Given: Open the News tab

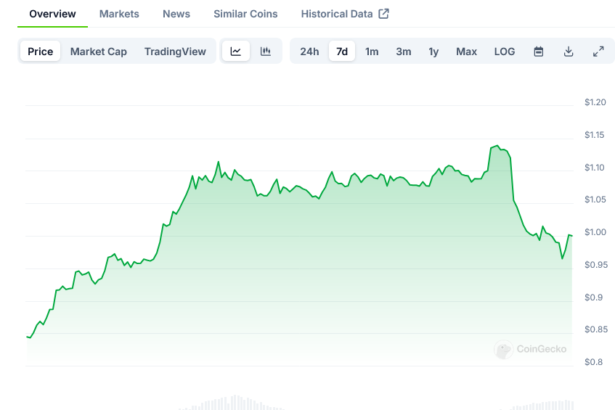Looking at the screenshot, I should [176, 14].
